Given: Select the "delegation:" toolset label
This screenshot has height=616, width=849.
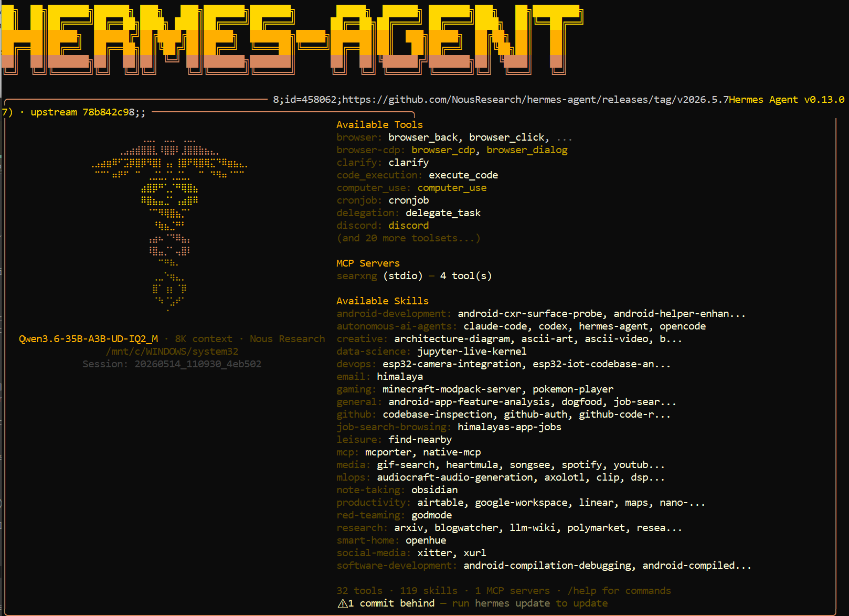Looking at the screenshot, I should tap(368, 213).
